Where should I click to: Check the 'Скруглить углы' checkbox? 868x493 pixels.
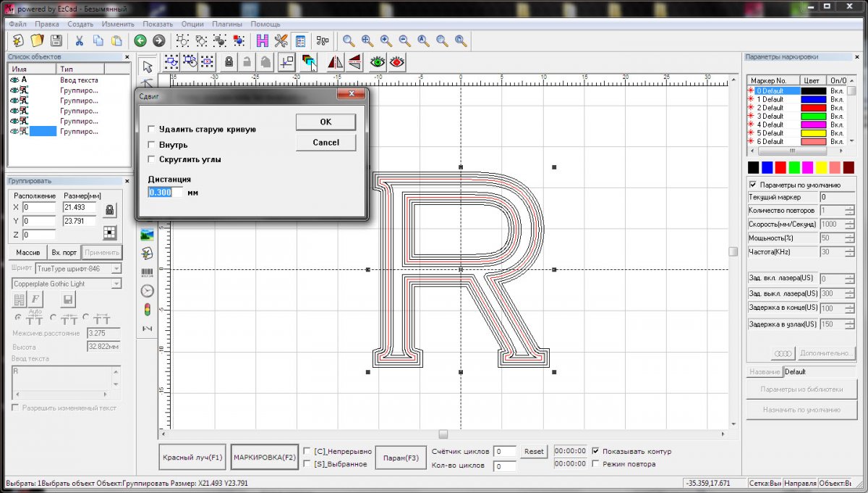[151, 159]
